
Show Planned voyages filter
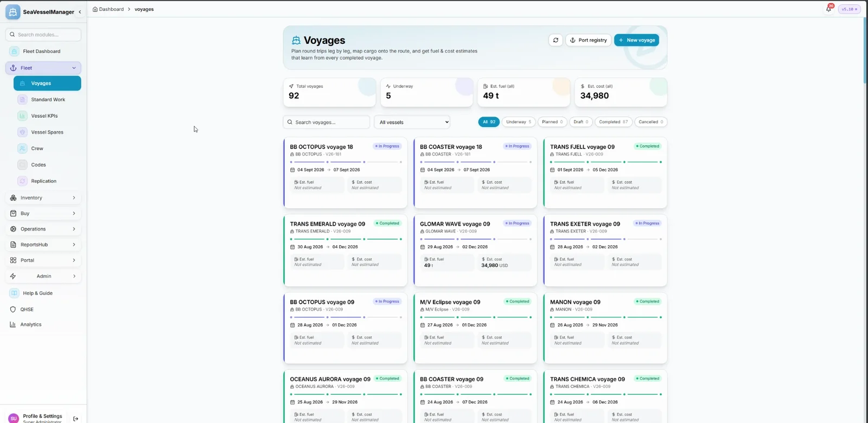552,122
